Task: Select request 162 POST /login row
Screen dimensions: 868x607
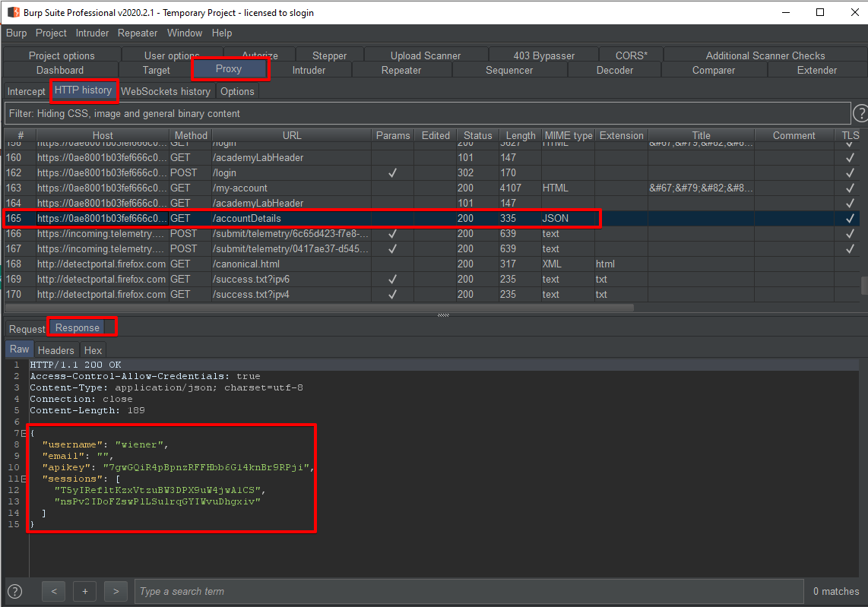Action: 432,172
